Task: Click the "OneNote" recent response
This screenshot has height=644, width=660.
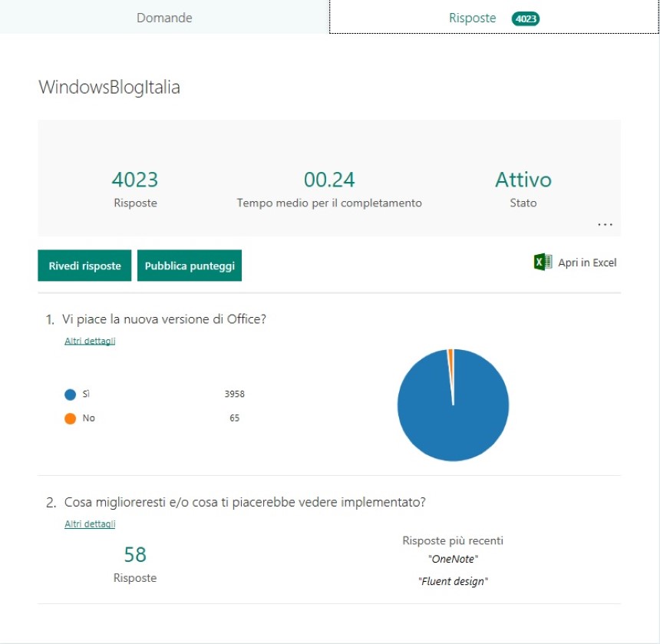Action: [x=453, y=559]
